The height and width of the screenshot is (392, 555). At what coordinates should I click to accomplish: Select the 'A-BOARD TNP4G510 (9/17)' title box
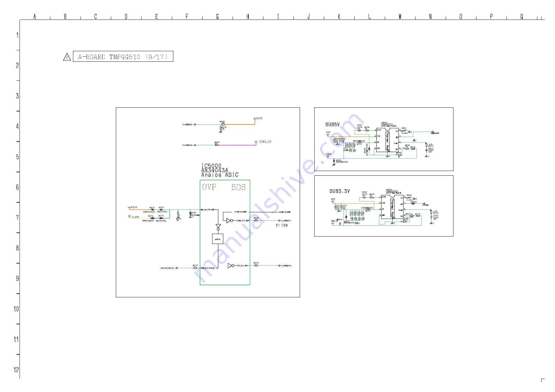[x=123, y=56]
